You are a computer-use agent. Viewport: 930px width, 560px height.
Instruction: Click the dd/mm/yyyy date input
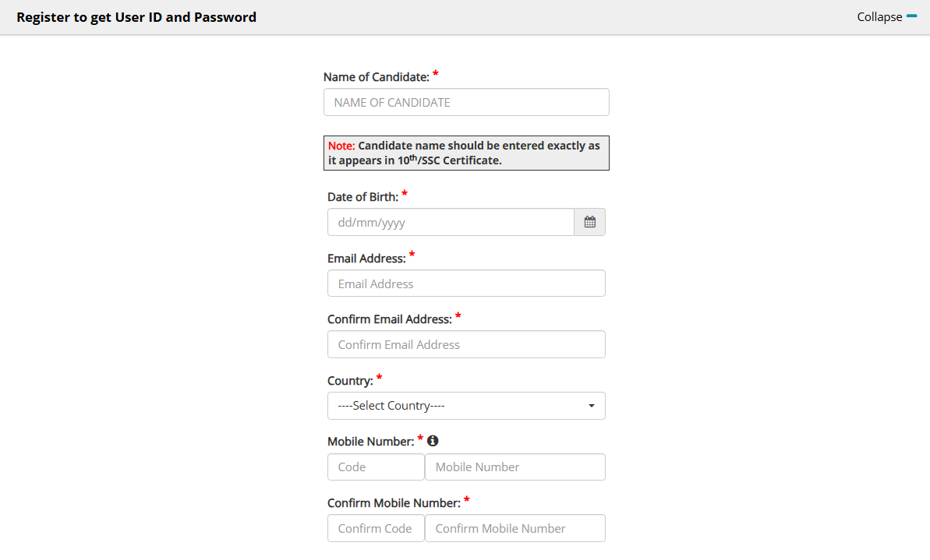(451, 222)
